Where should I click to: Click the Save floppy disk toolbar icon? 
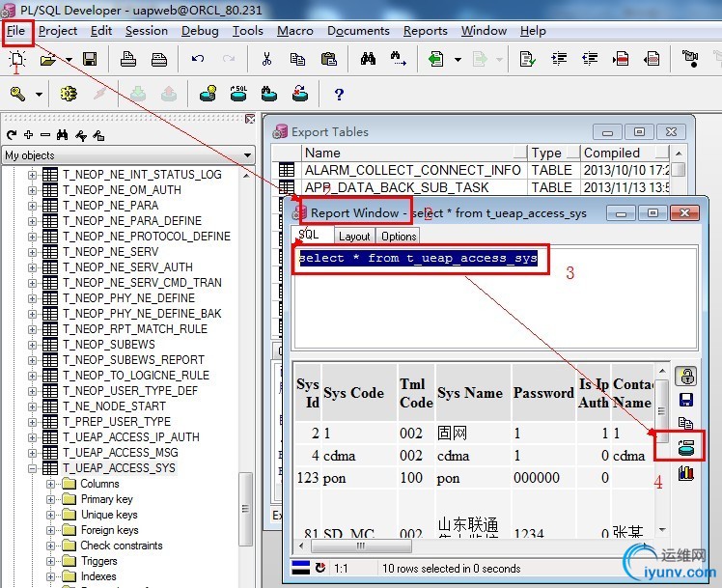click(90, 59)
